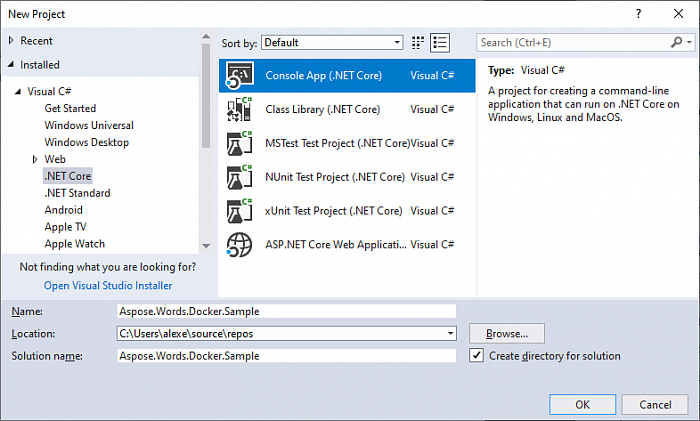This screenshot has width=700, height=421.
Task: Open Visual Studio Installer link
Action: click(108, 285)
